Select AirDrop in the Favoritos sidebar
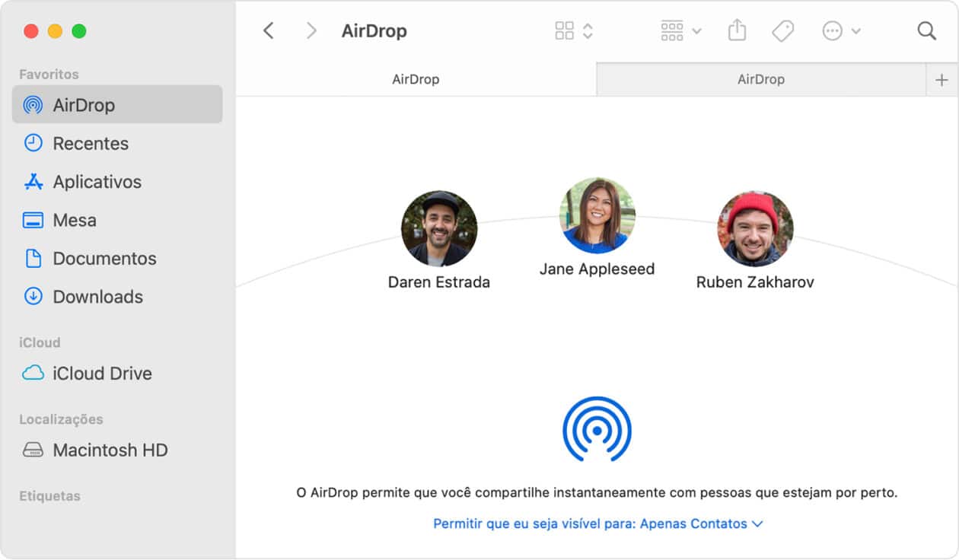This screenshot has height=560, width=959. point(84,104)
